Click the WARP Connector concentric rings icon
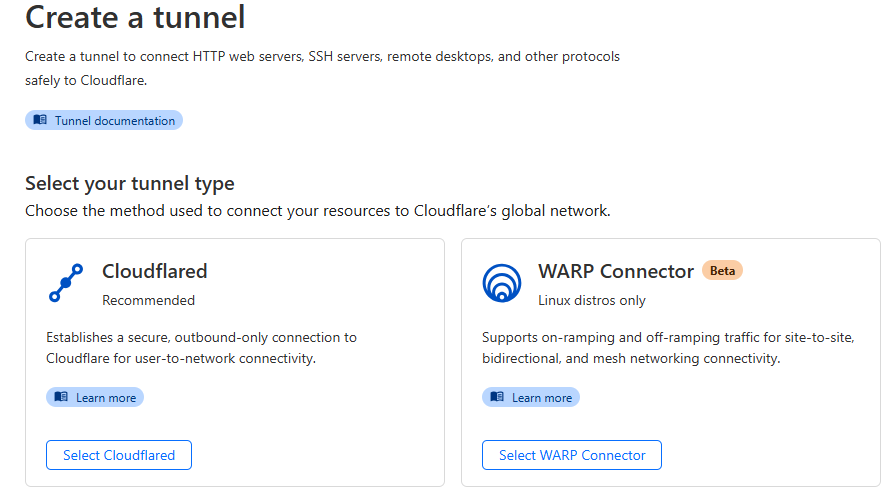Screen dimensions: 889x502 coord(502,282)
